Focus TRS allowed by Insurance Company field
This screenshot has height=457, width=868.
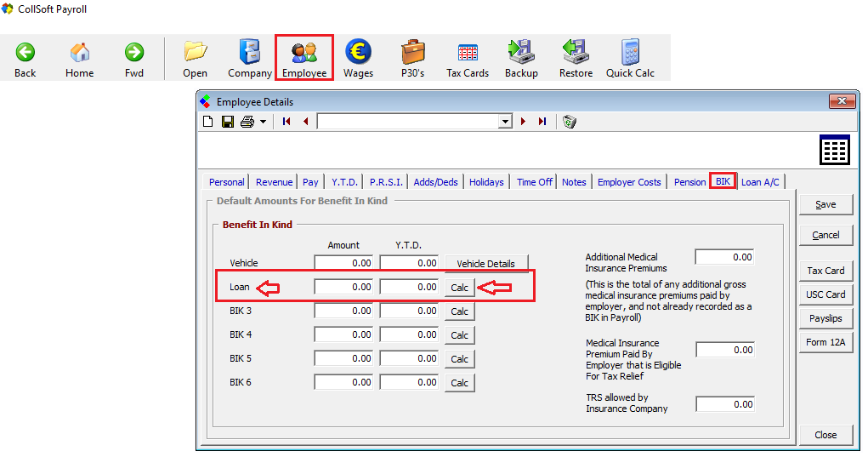tap(725, 404)
